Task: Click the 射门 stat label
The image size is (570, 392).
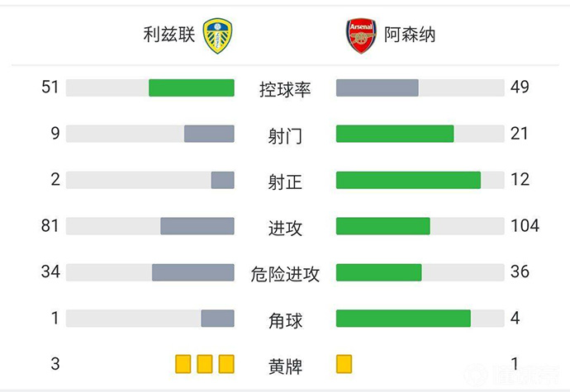Action: pos(285,136)
